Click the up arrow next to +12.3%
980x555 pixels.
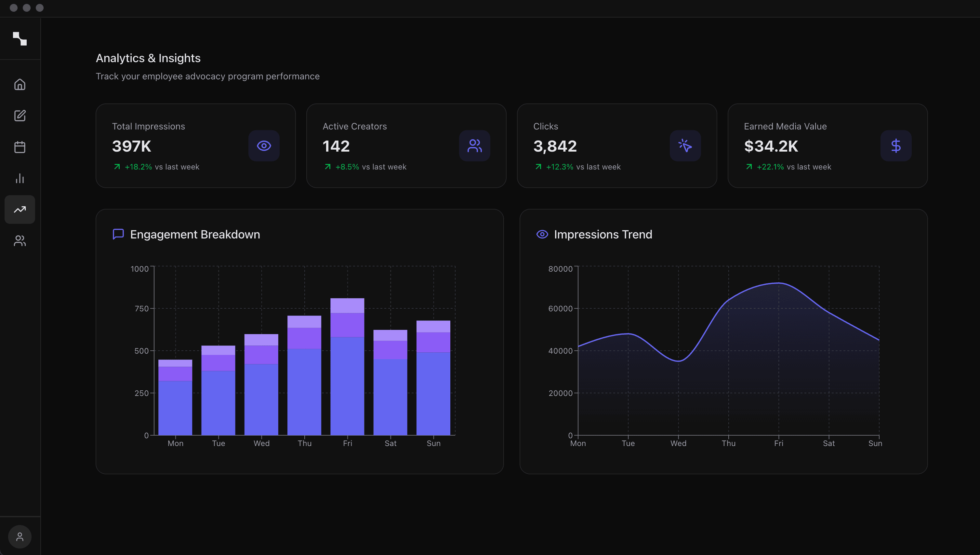click(x=538, y=167)
